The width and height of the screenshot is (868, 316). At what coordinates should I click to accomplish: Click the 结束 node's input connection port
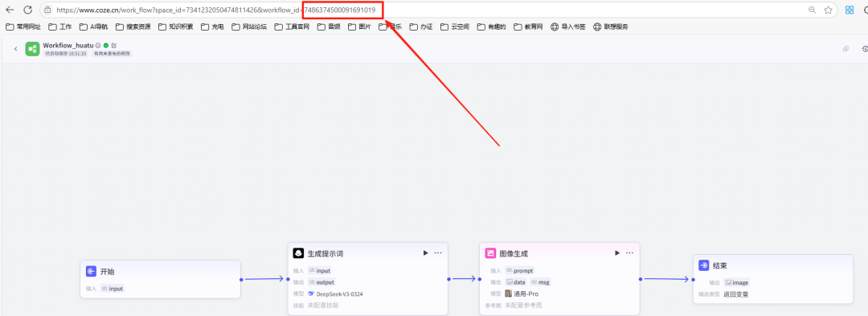coord(693,280)
